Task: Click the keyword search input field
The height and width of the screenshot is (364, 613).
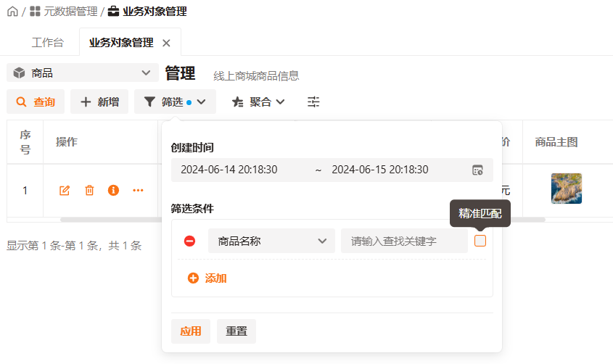Action: tap(404, 241)
